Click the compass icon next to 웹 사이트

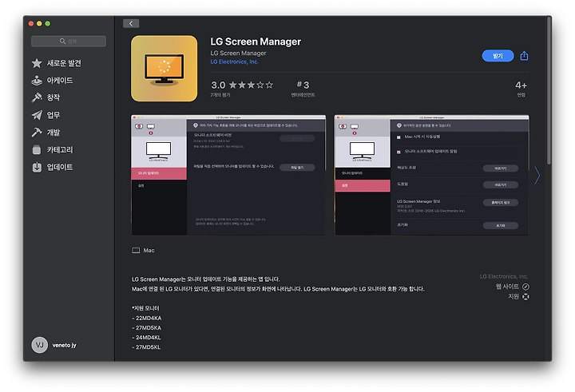pyautogui.click(x=525, y=287)
